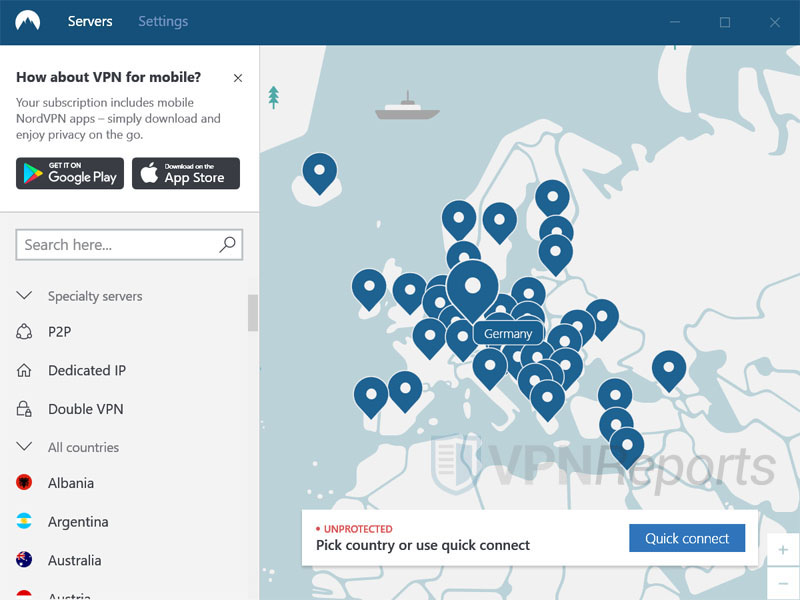Open the Google Play download badge
The height and width of the screenshot is (600, 800).
[70, 173]
